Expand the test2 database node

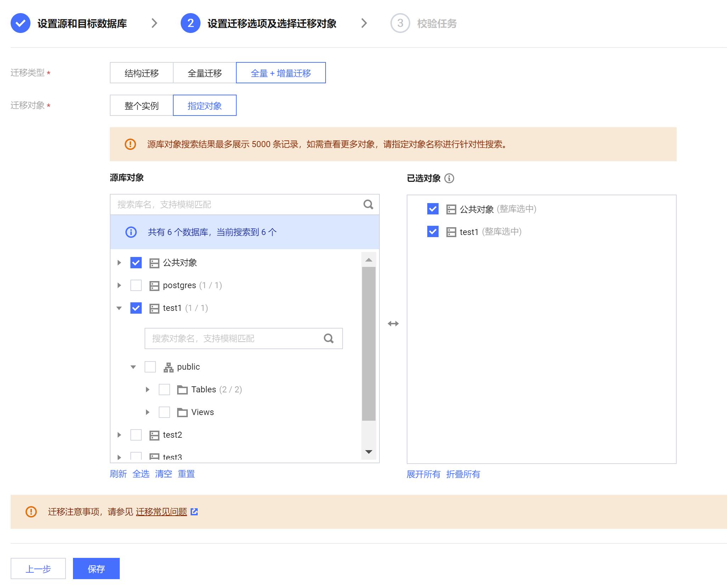tap(119, 435)
